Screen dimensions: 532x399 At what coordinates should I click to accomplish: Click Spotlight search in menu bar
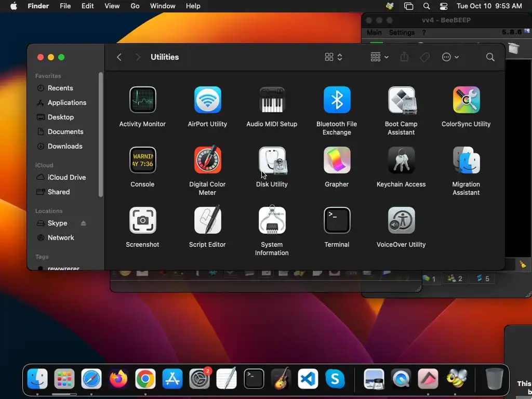(427, 6)
